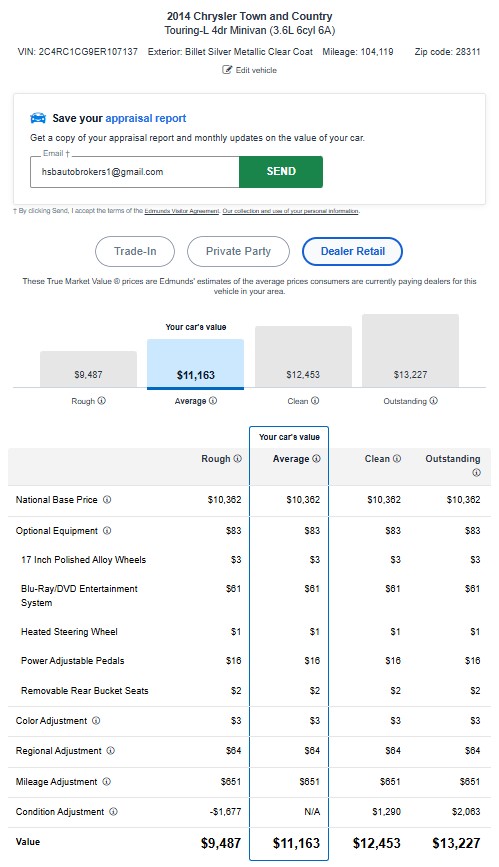
Task: Select the Dealer Retail pricing tab
Action: [x=352, y=252]
